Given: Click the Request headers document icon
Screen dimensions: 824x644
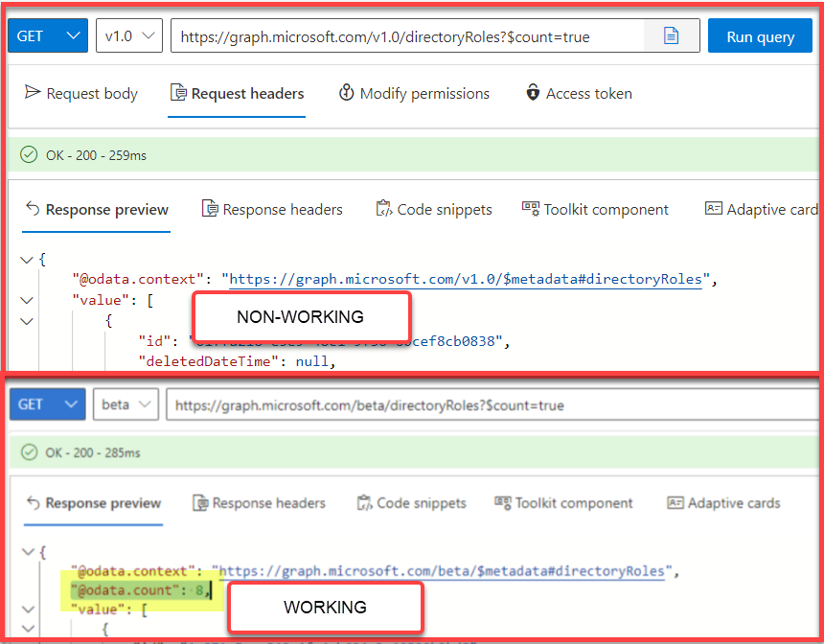Looking at the screenshot, I should pyautogui.click(x=178, y=93).
